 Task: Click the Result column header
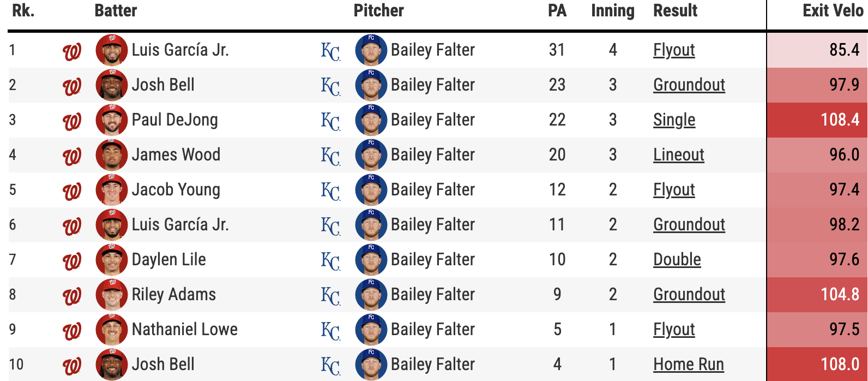coord(675,11)
